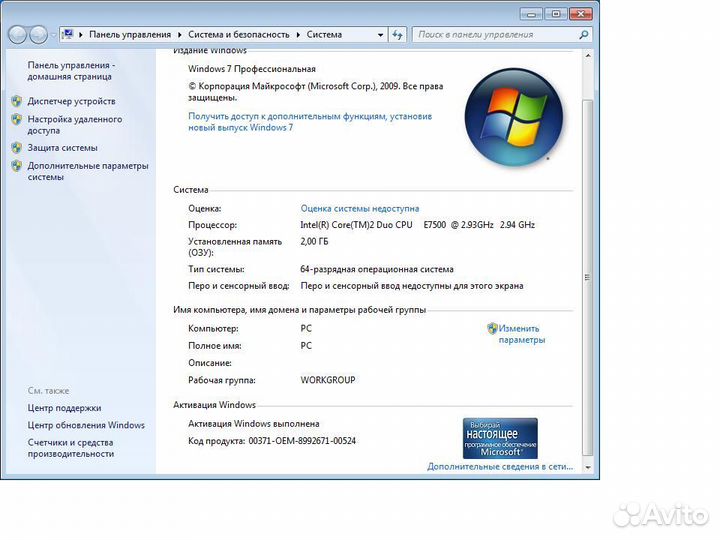Image resolution: width=720 pixels, height=540 pixels.
Task: Open 'Центр обновления Windows' link
Action: tap(86, 425)
